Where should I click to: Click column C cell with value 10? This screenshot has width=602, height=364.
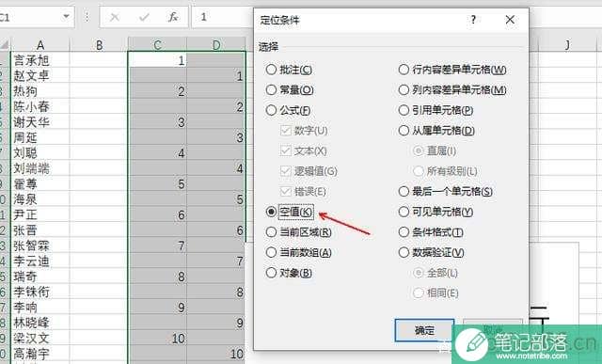coord(157,339)
